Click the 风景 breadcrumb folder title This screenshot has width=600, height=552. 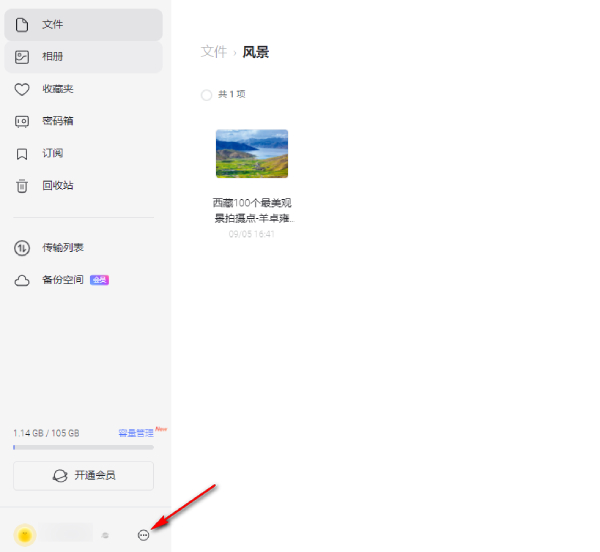256,52
